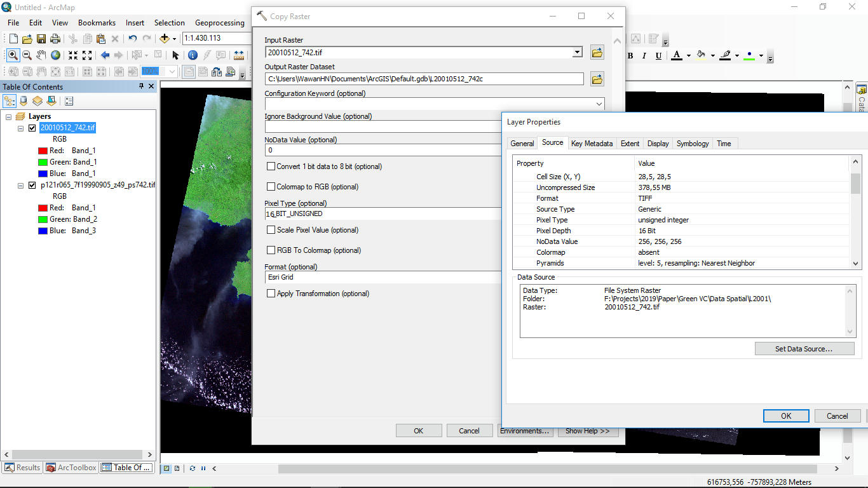The width and height of the screenshot is (868, 488).
Task: Collapse the Layers tree group
Action: pos(9,116)
